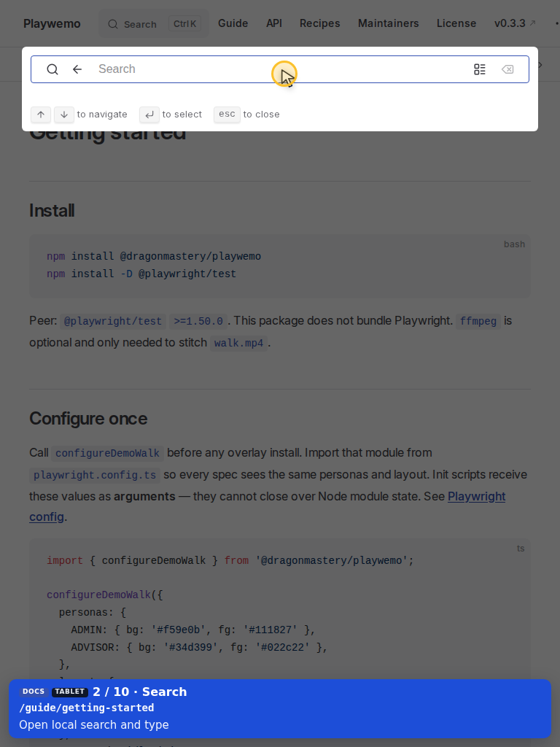Click the down arrow navigate key
560x747 pixels.
(64, 115)
